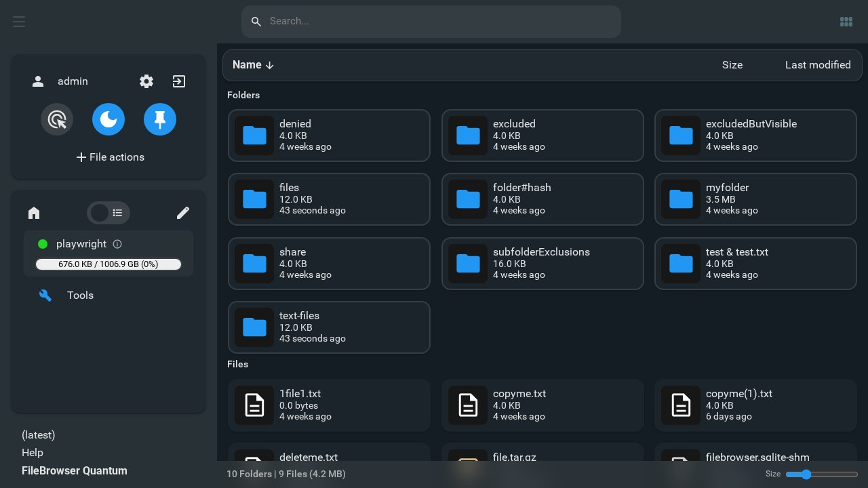868x488 pixels.
Task: Open settings with the gear icon
Action: click(146, 81)
